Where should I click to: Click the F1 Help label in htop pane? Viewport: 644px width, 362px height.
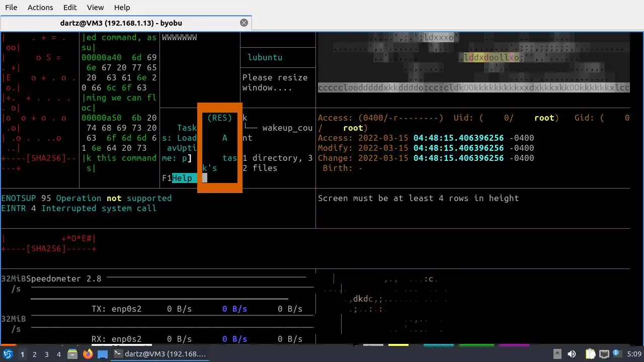coord(180,178)
